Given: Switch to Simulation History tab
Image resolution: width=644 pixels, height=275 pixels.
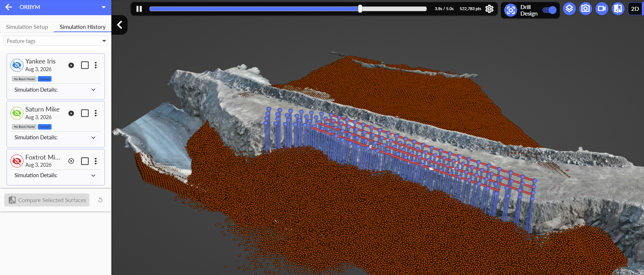Looking at the screenshot, I should tap(83, 27).
